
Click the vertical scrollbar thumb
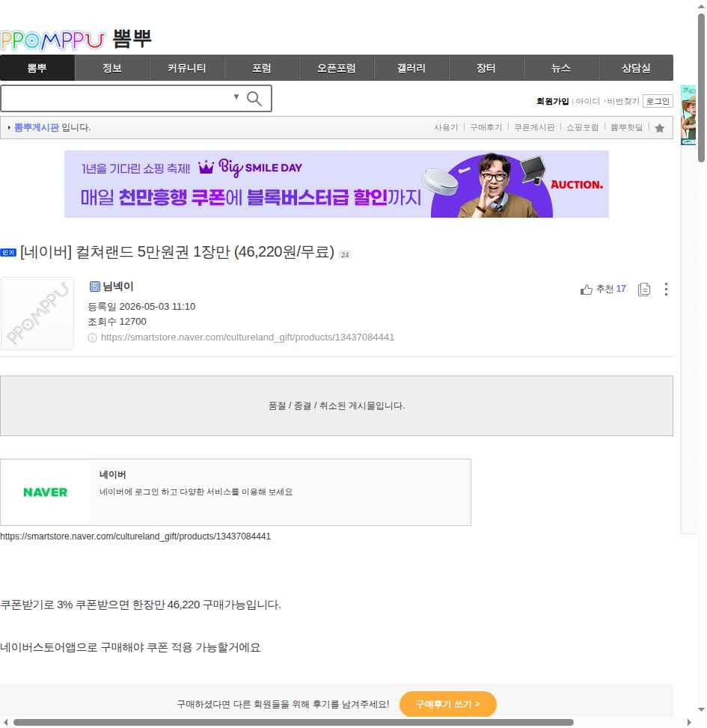[x=702, y=88]
